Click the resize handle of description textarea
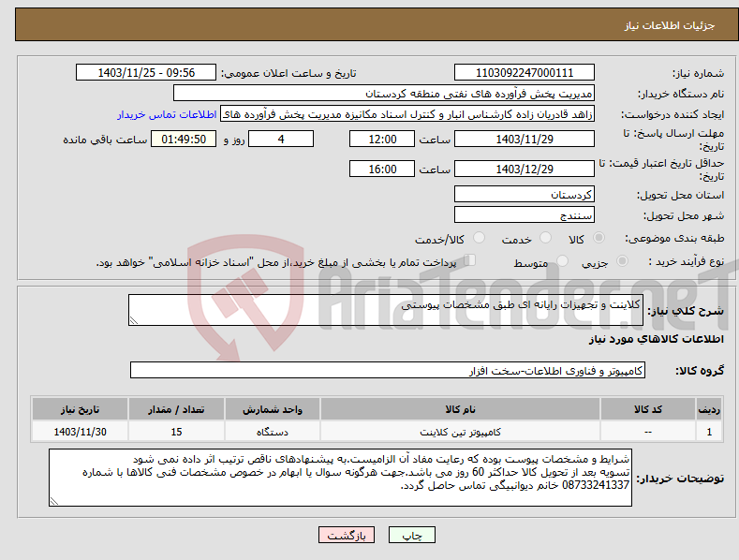 pyautogui.click(x=134, y=320)
